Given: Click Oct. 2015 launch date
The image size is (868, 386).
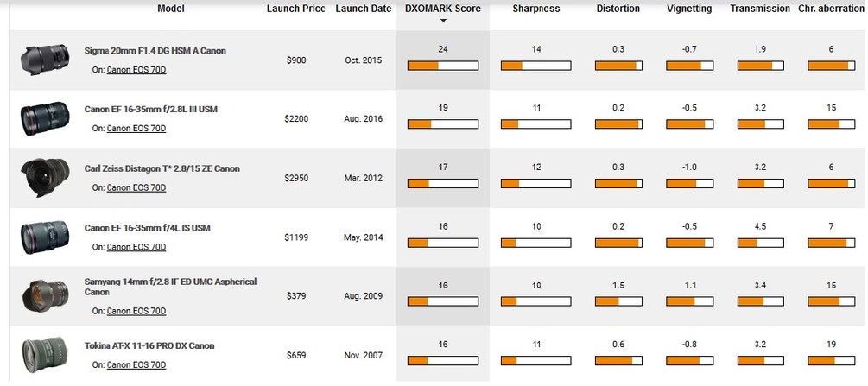Looking at the screenshot, I should click(363, 60).
